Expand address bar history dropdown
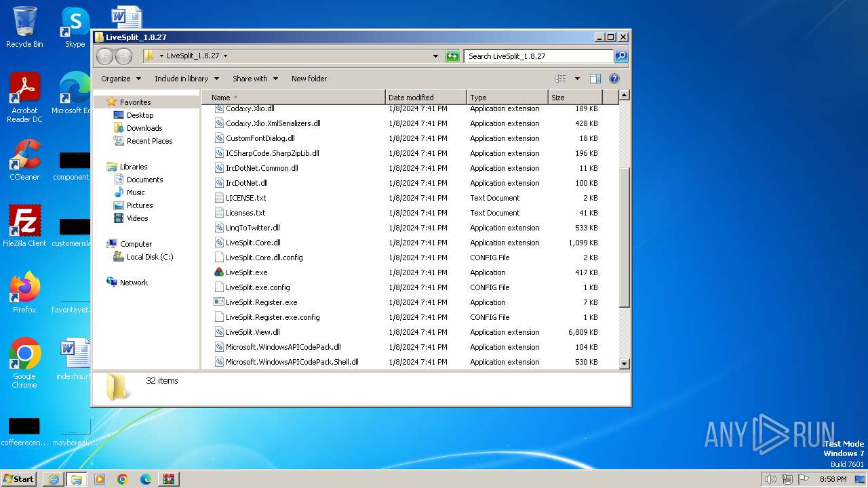Screen dimensions: 868x488 point(435,56)
